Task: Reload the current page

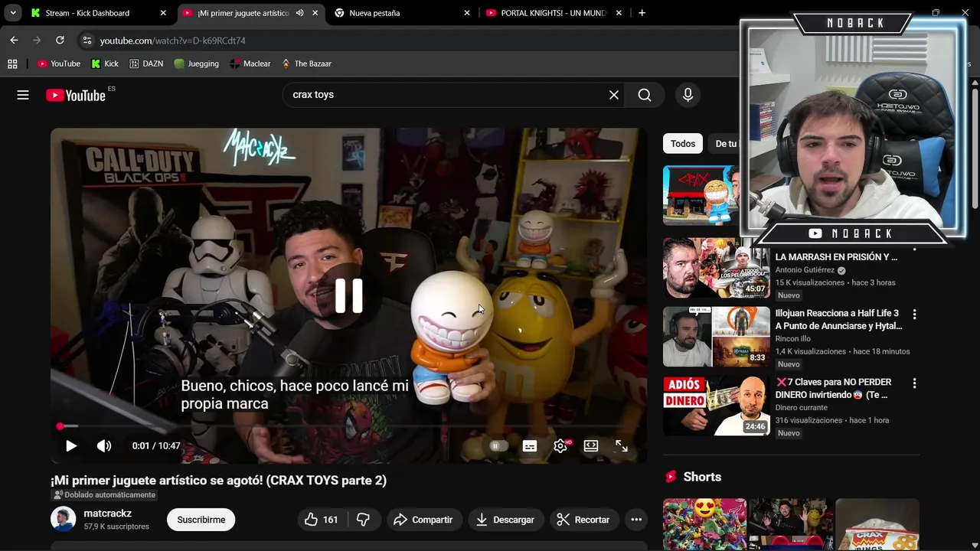Action: 60,40
